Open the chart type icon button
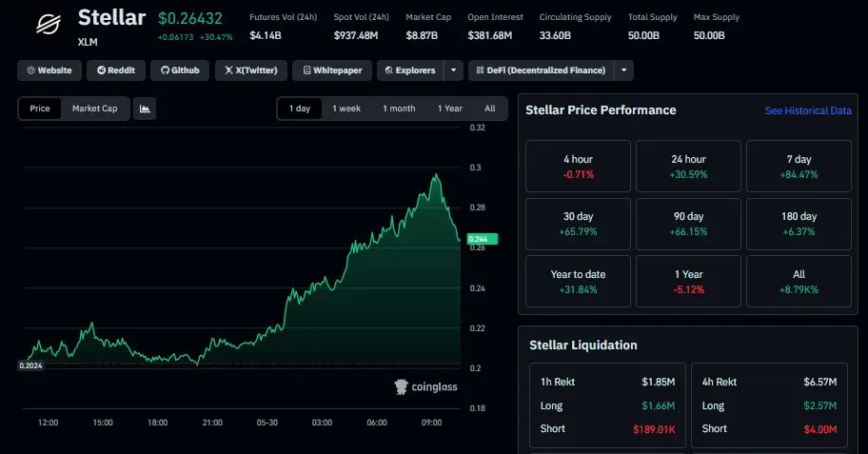Viewport: 868px width, 454px height. tap(145, 109)
